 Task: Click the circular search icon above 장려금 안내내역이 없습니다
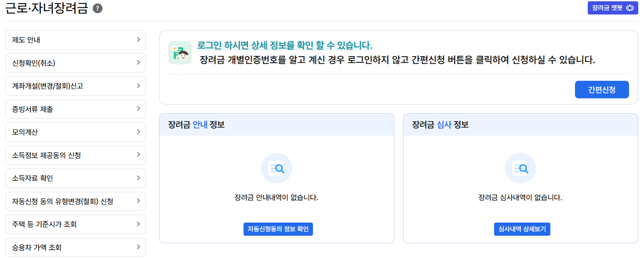point(277,168)
